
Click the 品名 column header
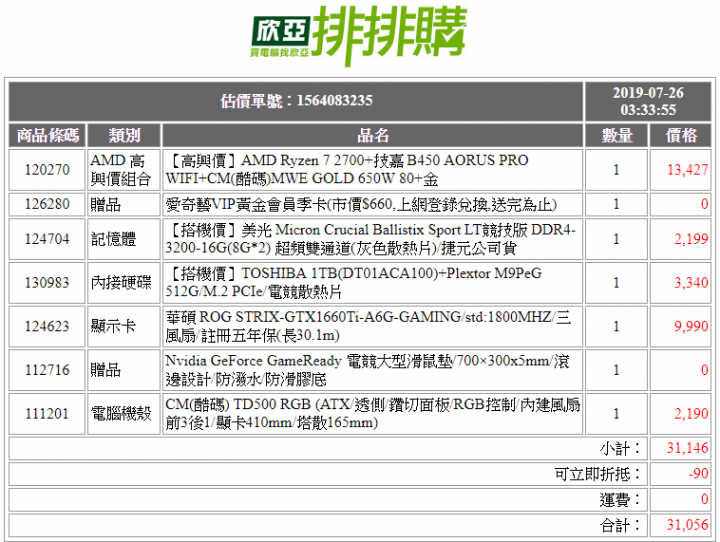[372, 136]
